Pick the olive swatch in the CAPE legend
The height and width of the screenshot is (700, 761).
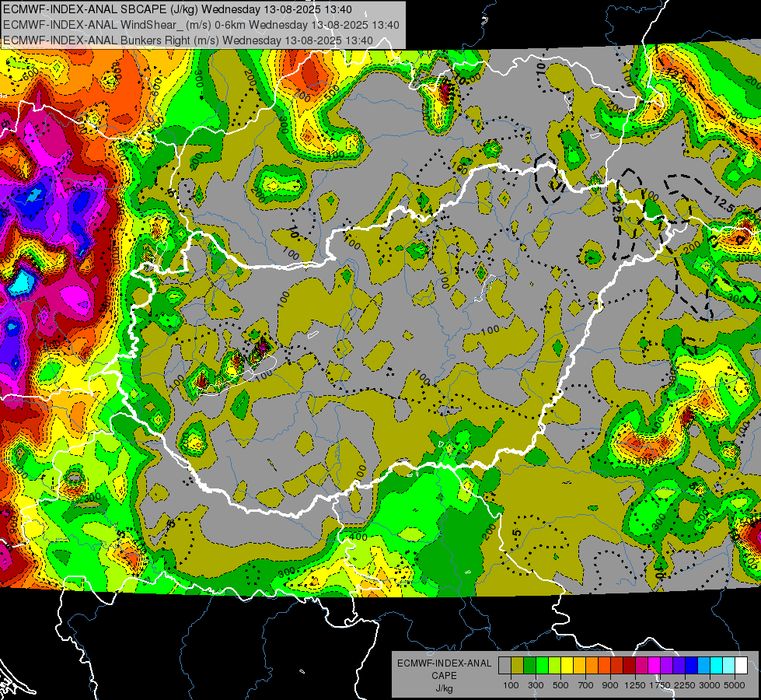click(518, 665)
